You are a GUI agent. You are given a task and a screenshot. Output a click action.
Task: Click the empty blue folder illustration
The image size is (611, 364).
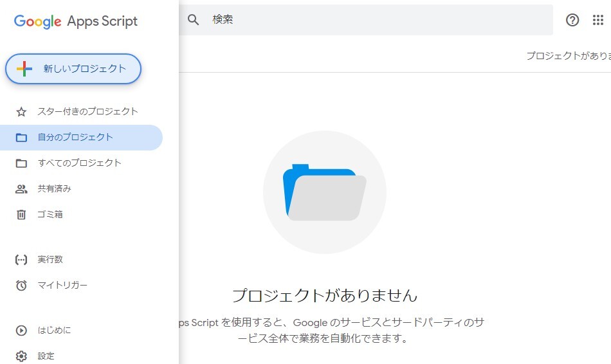(325, 193)
